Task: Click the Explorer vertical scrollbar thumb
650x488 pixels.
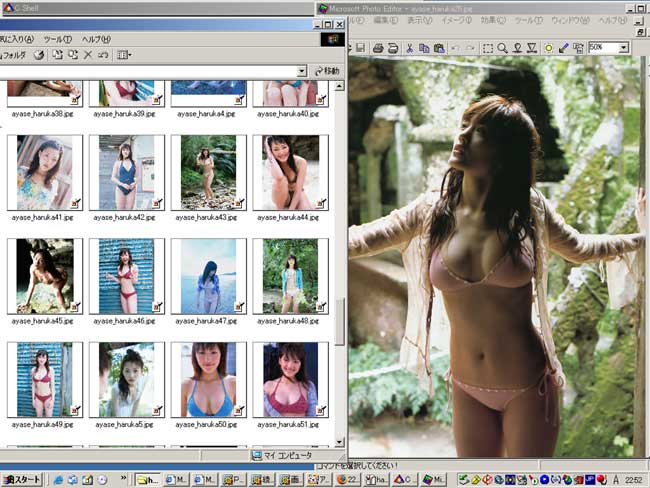Action: coord(340,321)
